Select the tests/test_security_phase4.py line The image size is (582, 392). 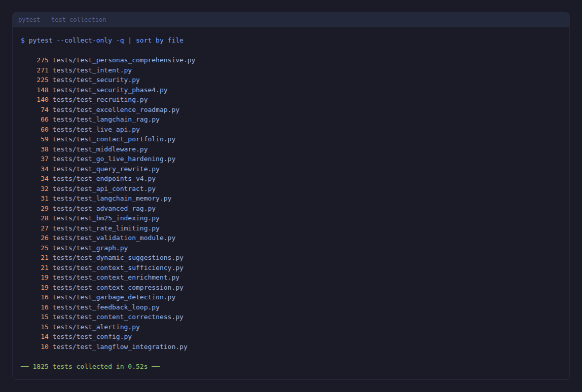coord(110,90)
